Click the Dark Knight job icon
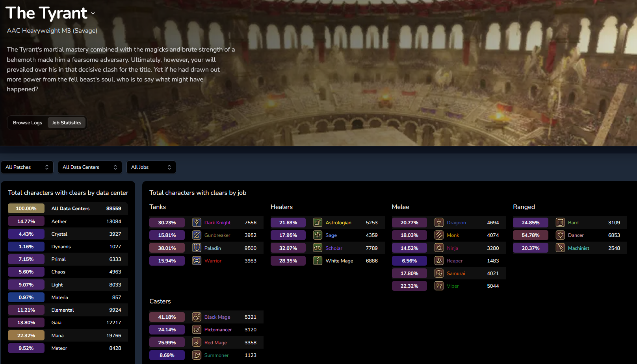 [x=197, y=222]
